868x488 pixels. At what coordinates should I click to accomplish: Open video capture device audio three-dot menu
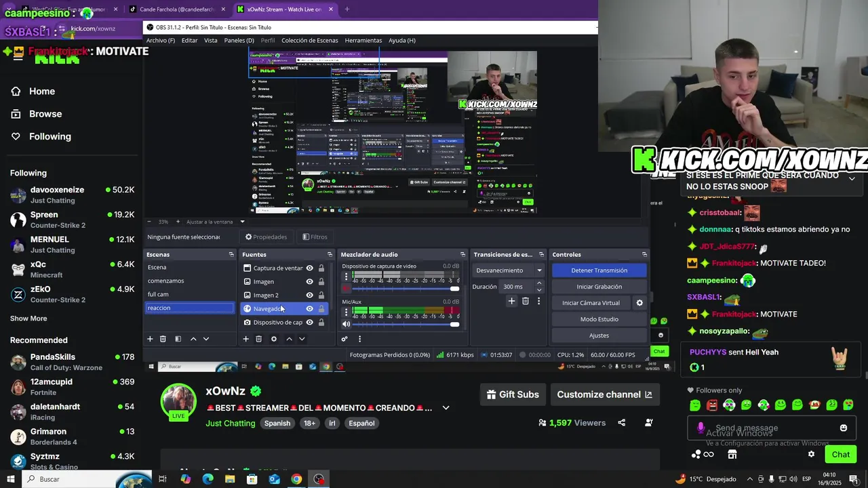[x=347, y=277]
